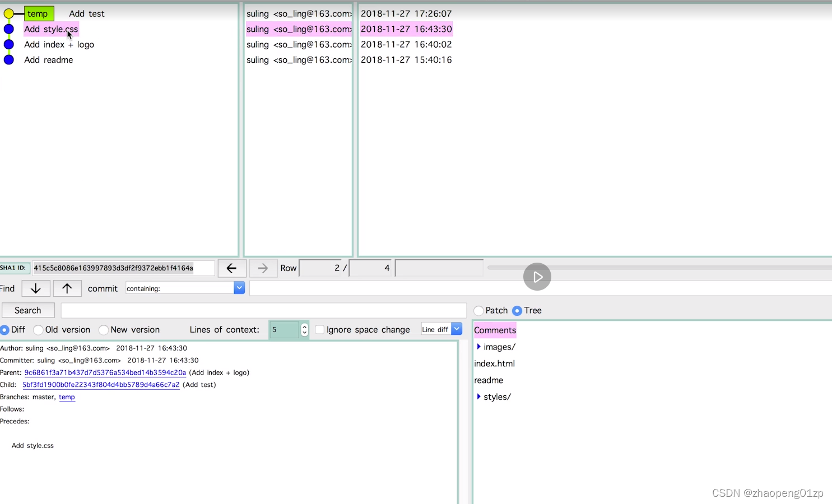Image resolution: width=832 pixels, height=504 pixels.
Task: Click the playback progress slider track
Action: click(659, 268)
